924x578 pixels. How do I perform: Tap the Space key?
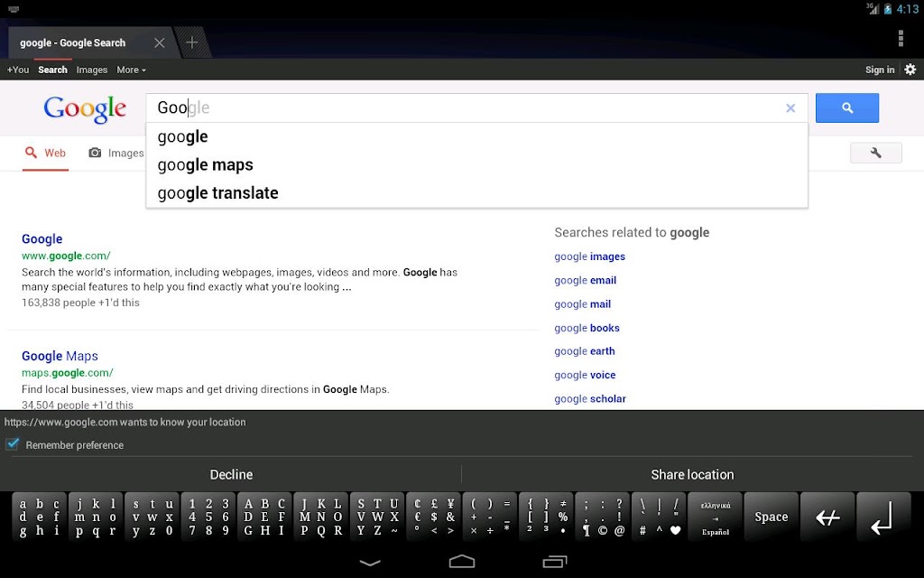coord(771,517)
